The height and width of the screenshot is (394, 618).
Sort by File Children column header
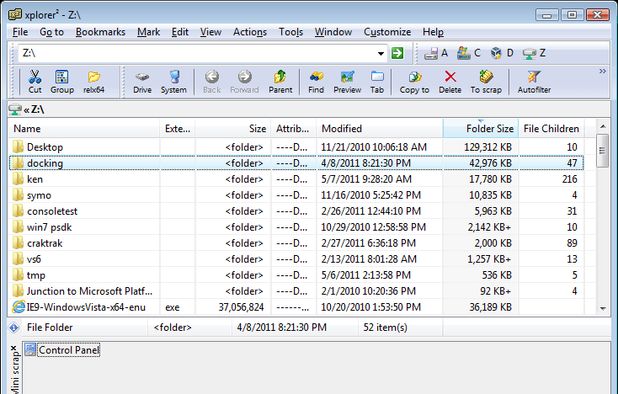pos(551,128)
